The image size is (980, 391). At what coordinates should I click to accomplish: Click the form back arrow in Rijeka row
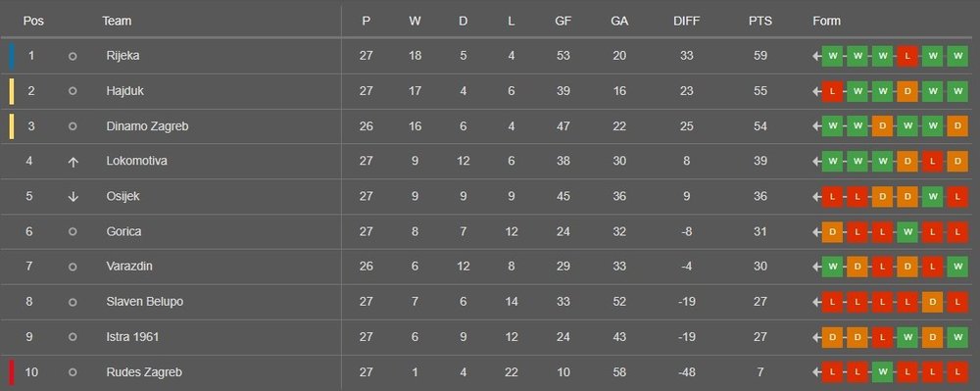pos(816,56)
